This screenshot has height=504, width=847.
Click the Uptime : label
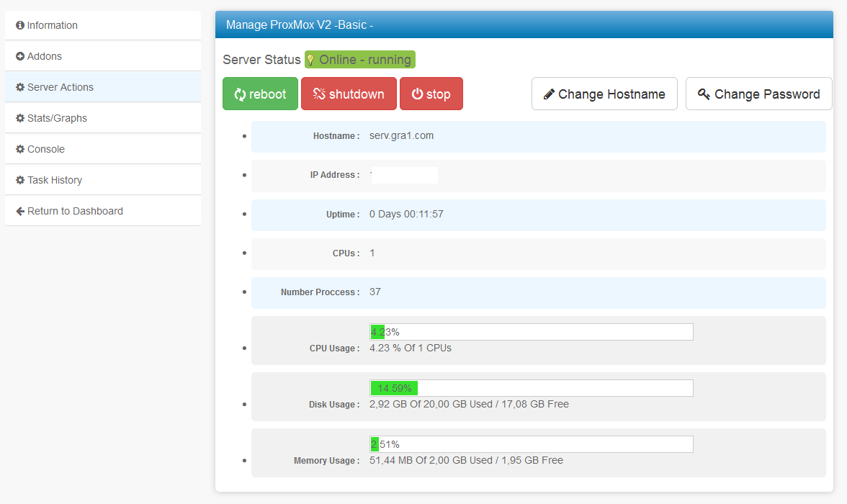tap(343, 215)
